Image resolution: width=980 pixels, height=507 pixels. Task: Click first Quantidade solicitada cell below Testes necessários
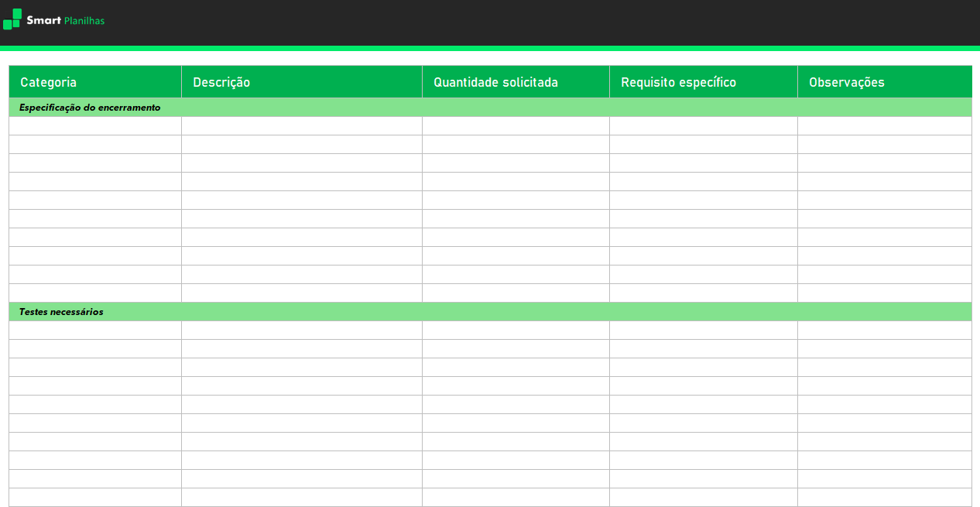point(516,331)
